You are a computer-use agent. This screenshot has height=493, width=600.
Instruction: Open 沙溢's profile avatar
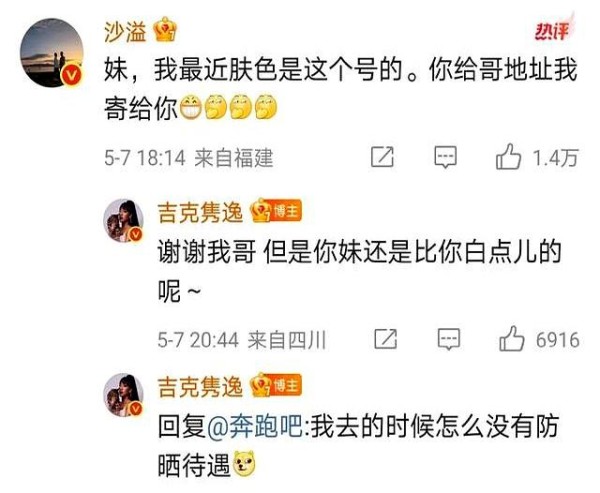click(52, 52)
